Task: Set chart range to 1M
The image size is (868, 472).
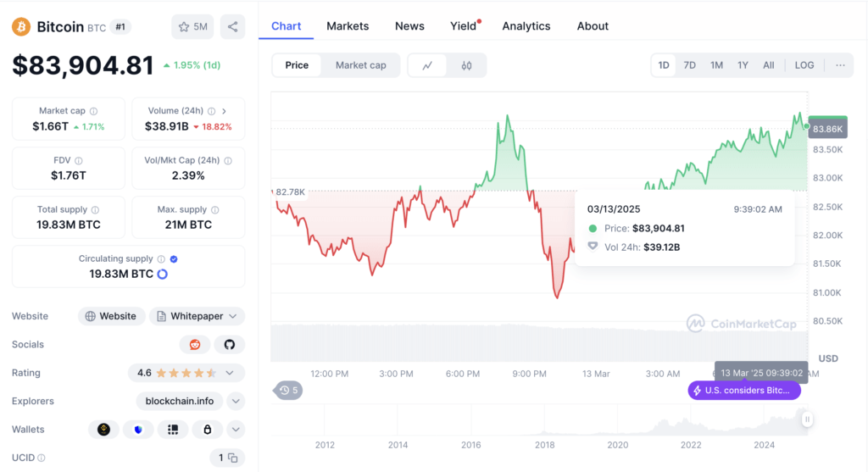Action: pyautogui.click(x=717, y=65)
